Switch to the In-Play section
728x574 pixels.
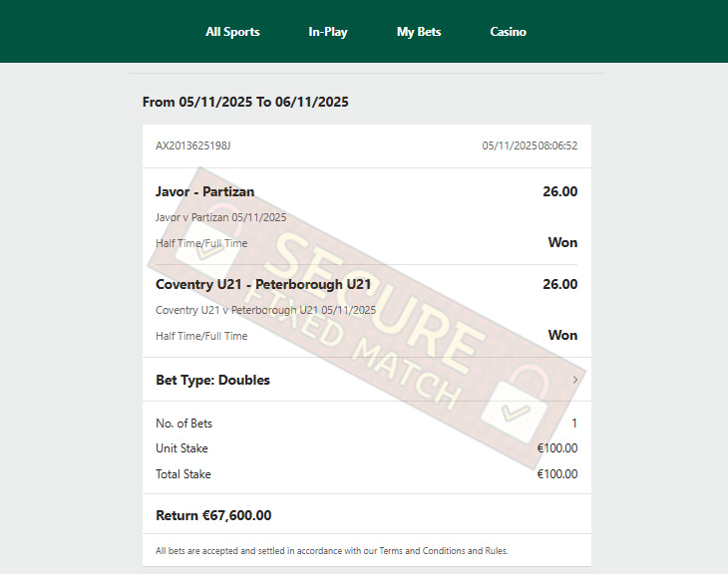click(328, 32)
